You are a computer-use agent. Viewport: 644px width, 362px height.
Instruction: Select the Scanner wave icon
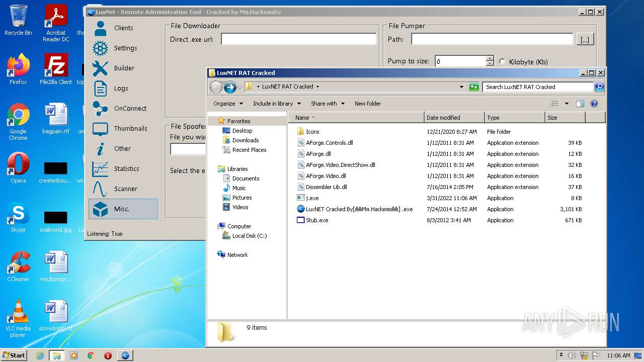101,189
